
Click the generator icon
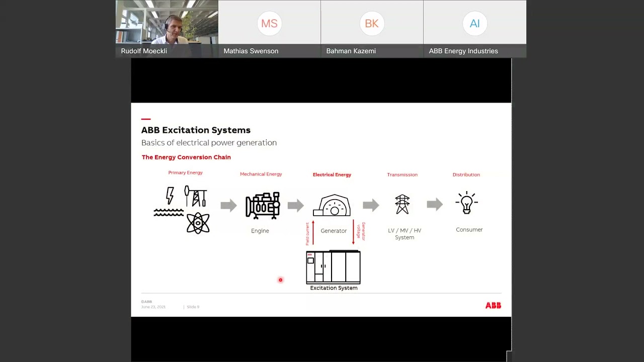click(x=332, y=205)
